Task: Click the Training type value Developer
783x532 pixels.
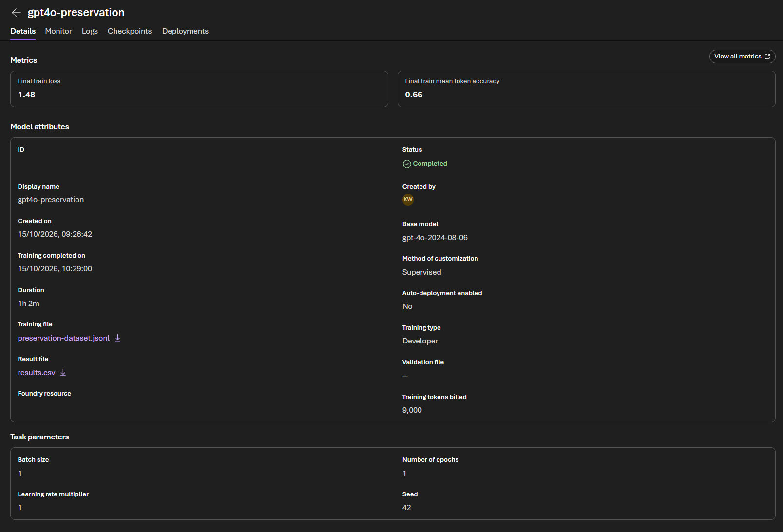Action: [420, 341]
